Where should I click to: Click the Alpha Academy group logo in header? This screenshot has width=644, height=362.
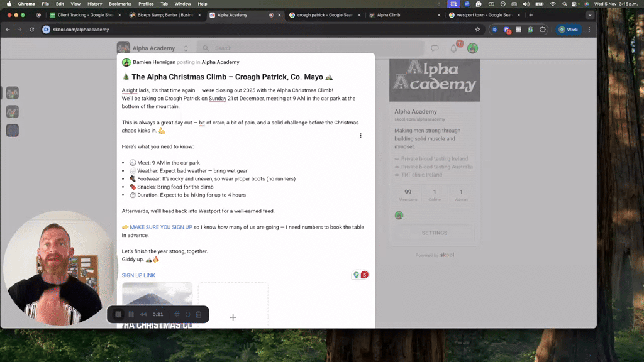click(123, 48)
